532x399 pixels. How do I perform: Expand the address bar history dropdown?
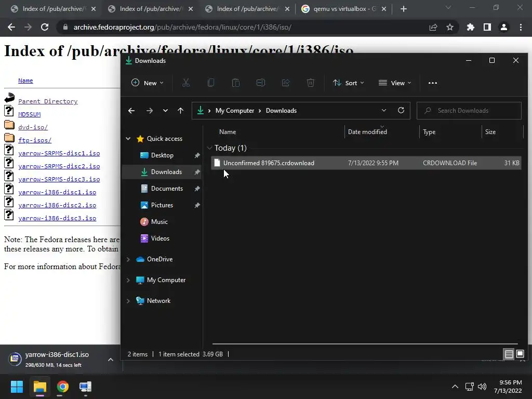[384, 110]
